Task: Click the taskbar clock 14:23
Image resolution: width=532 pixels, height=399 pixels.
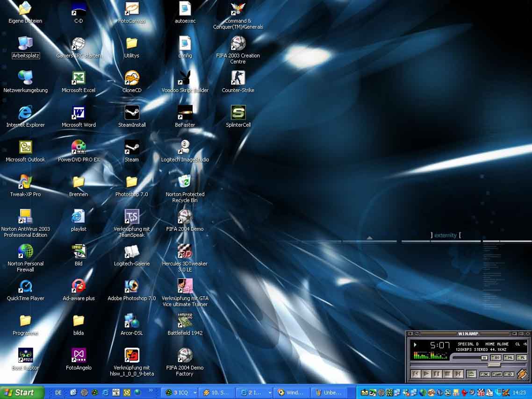Action: [519, 392]
